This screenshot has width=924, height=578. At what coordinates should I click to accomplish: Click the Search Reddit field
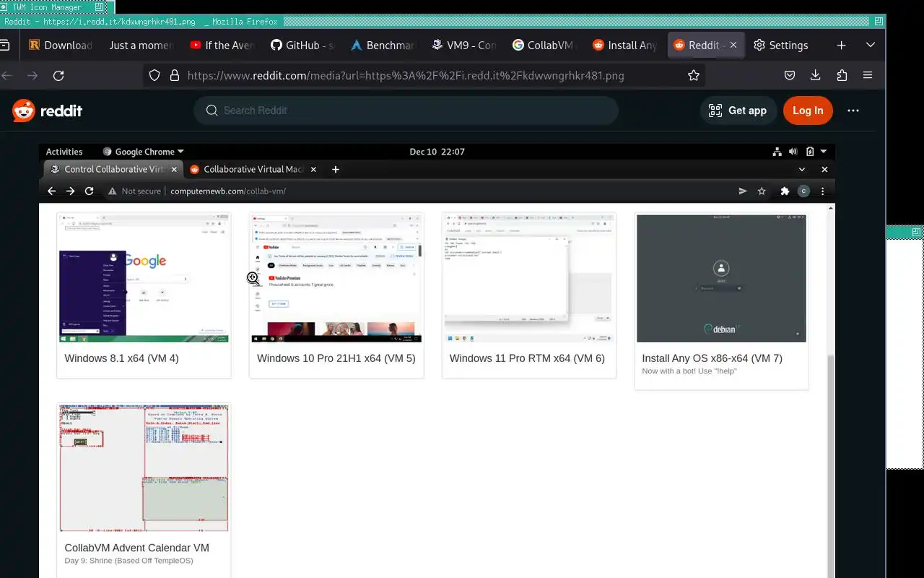[x=406, y=111]
